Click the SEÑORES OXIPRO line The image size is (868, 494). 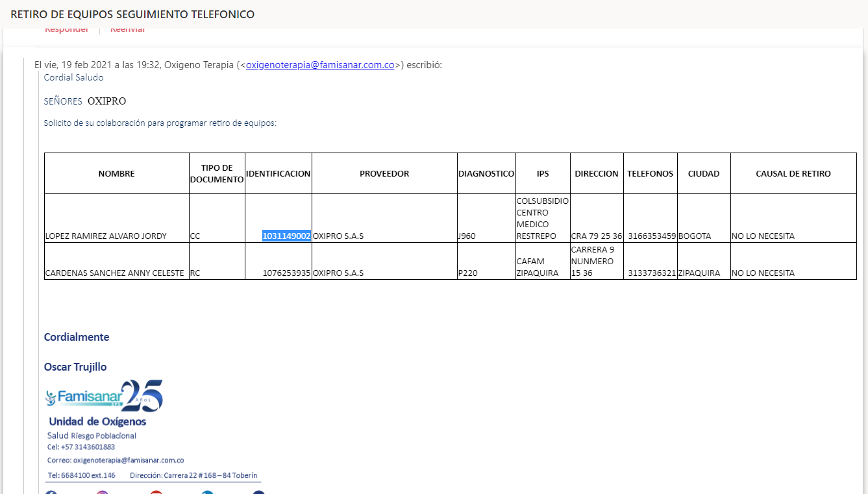click(85, 101)
